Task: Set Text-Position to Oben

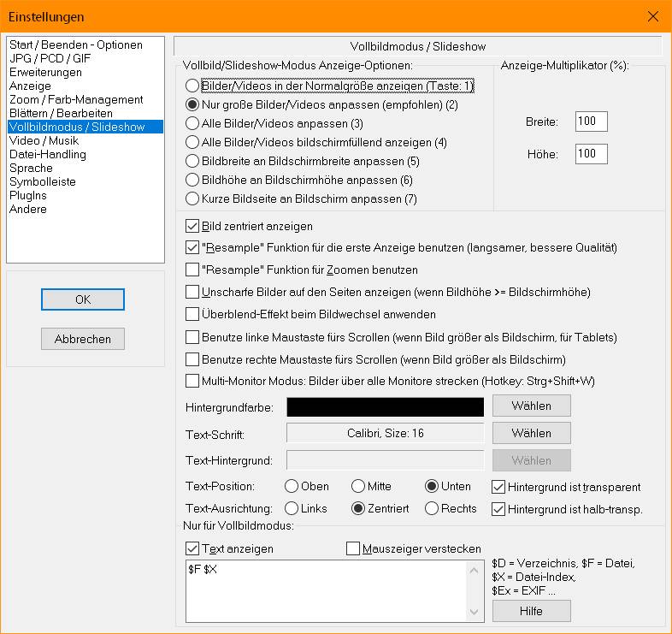Action: click(292, 486)
